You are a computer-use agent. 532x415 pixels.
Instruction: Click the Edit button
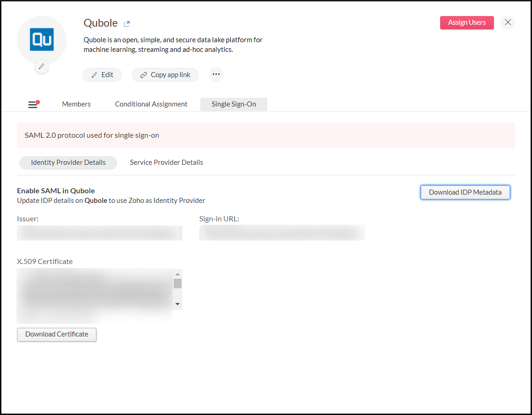[102, 75]
